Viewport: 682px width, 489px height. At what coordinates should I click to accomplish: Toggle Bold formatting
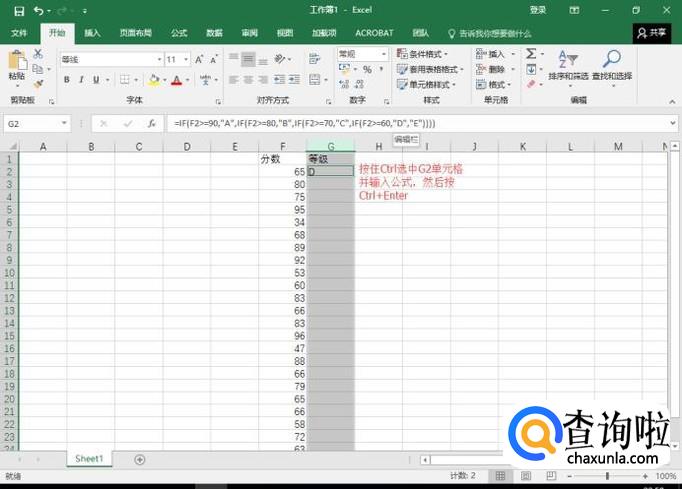point(67,80)
